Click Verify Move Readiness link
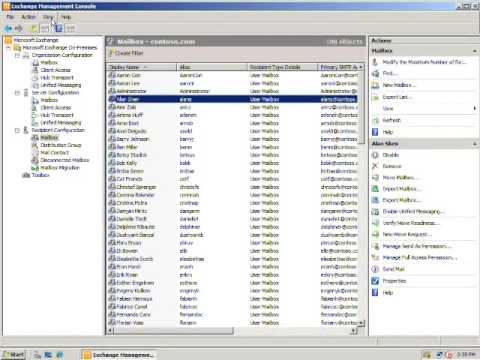The image size is (480, 360). [411, 223]
